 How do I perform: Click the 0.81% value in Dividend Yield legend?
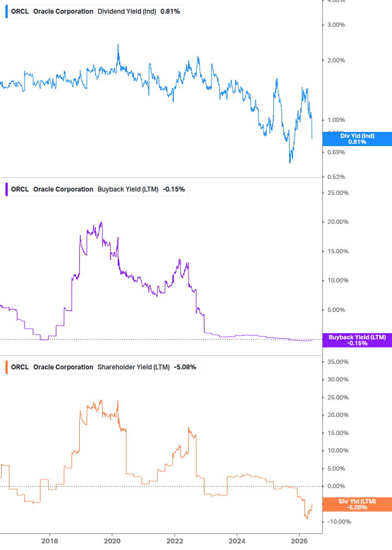tap(170, 11)
